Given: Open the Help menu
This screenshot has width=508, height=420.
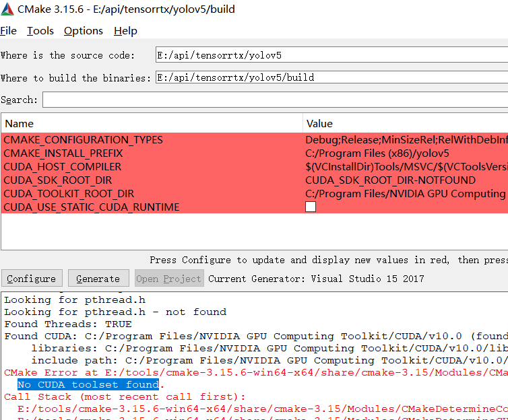Looking at the screenshot, I should (125, 31).
